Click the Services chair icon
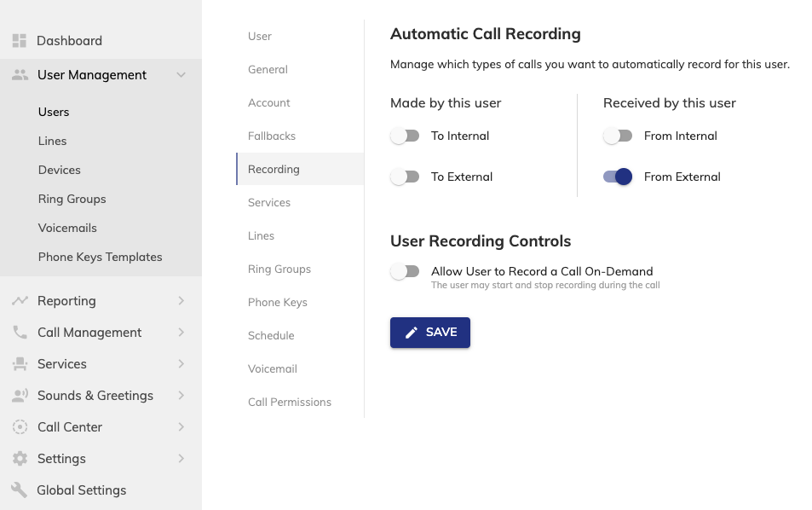Screen dimensions: 812x510 click(20, 364)
